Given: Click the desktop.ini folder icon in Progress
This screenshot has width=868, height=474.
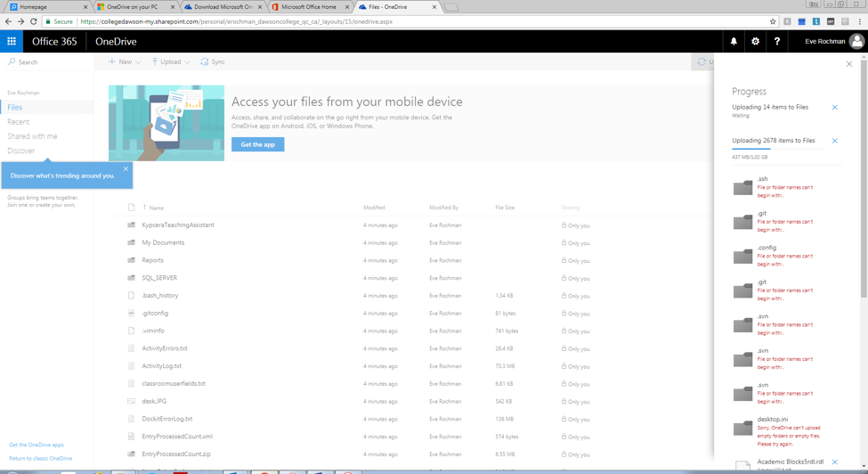Looking at the screenshot, I should tap(742, 428).
